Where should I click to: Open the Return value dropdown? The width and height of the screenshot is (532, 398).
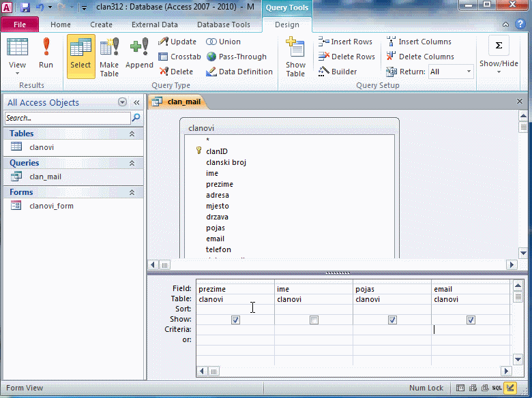pyautogui.click(x=469, y=72)
